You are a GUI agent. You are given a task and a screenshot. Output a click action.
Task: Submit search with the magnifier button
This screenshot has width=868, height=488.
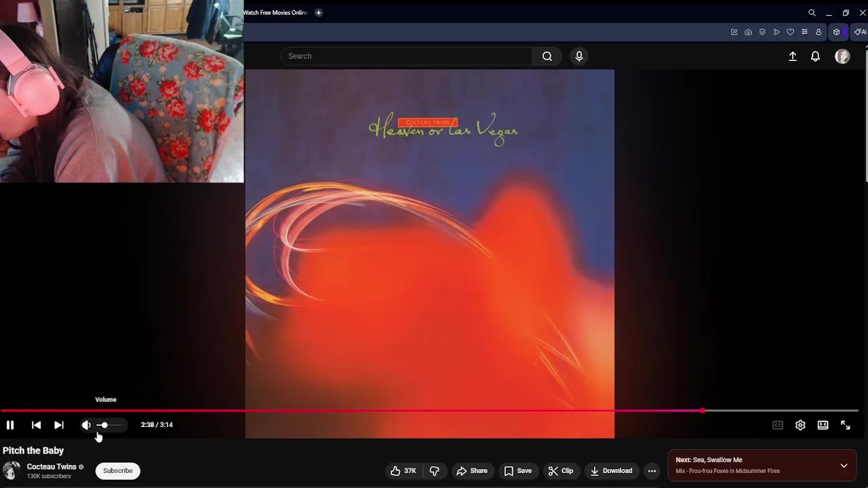[x=547, y=56]
